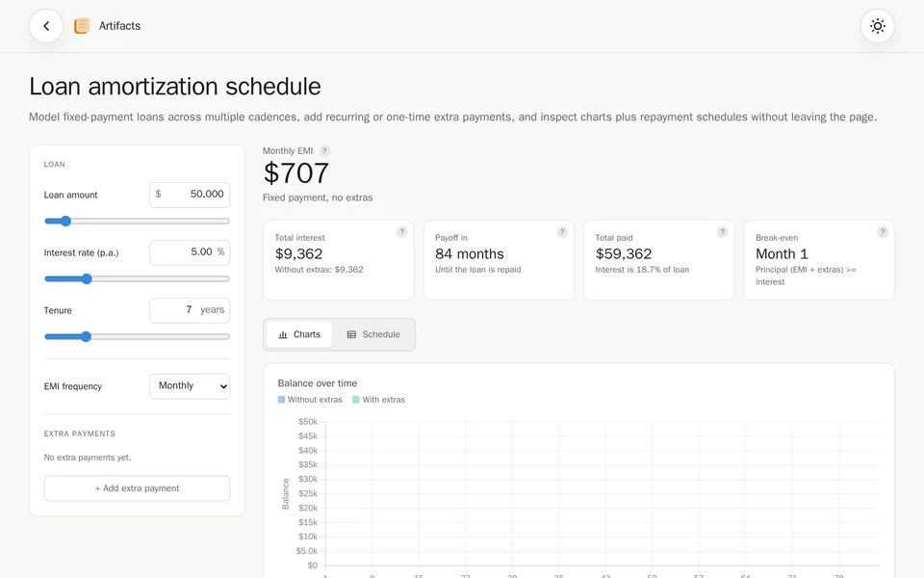
Task: Click the $9,362 total interest value
Action: click(x=298, y=254)
